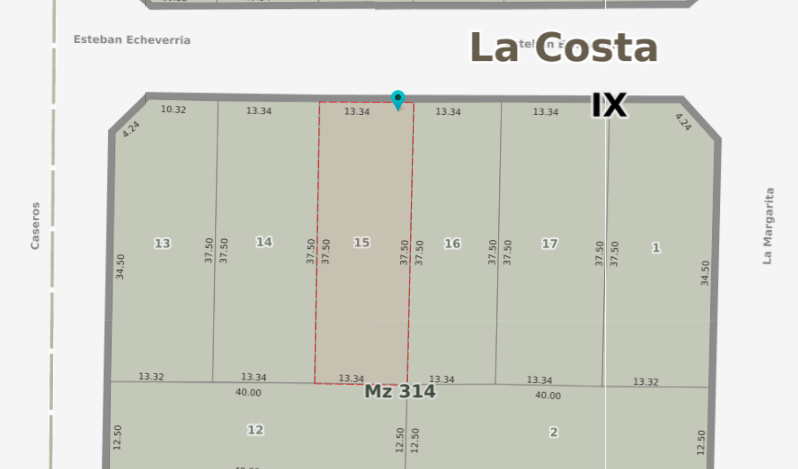Click the IX section label
The image size is (798, 469).
point(608,105)
